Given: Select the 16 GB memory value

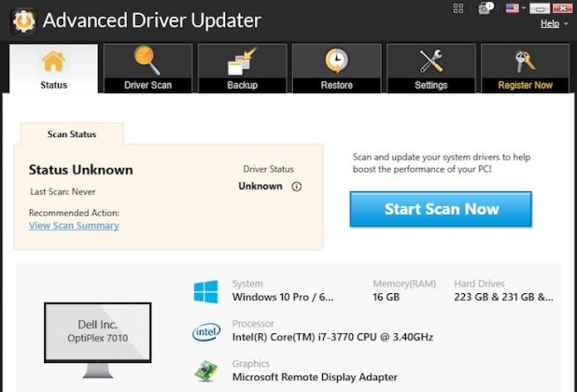Looking at the screenshot, I should tap(386, 297).
